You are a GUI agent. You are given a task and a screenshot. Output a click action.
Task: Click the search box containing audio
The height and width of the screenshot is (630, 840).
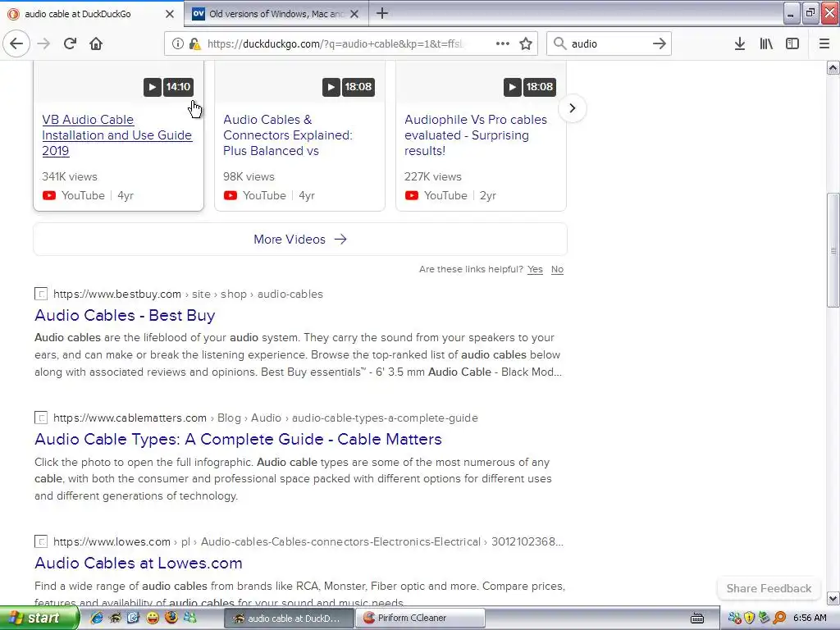(608, 44)
